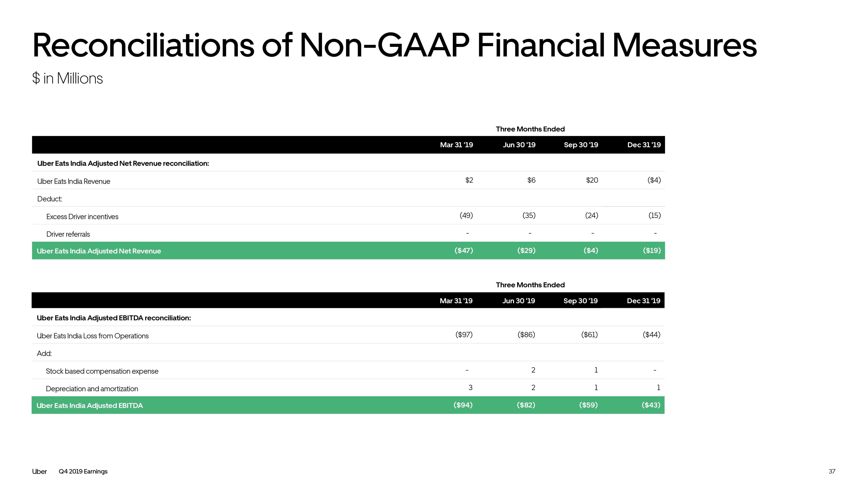Screen dimensions: 868x488
Task: Select the Excess Driver incentives row label
Action: 82,217
